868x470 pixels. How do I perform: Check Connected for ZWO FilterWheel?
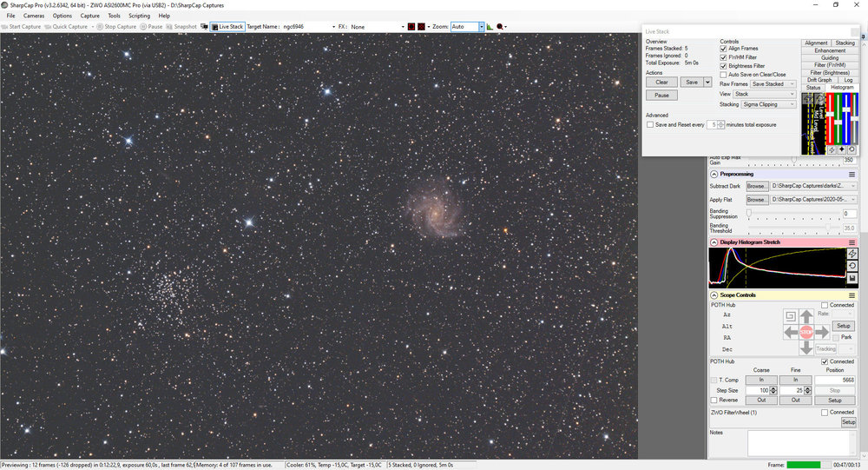click(825, 413)
